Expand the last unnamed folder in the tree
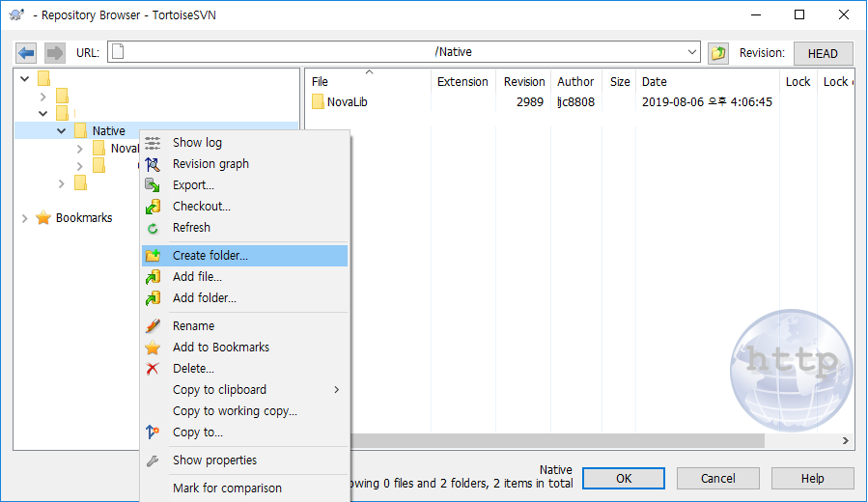This screenshot has width=868, height=502. (x=62, y=183)
